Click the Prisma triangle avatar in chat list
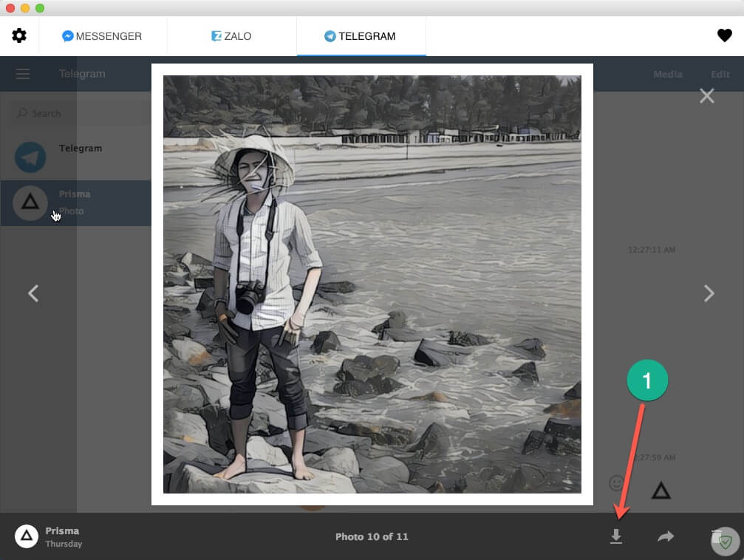 pos(30,203)
